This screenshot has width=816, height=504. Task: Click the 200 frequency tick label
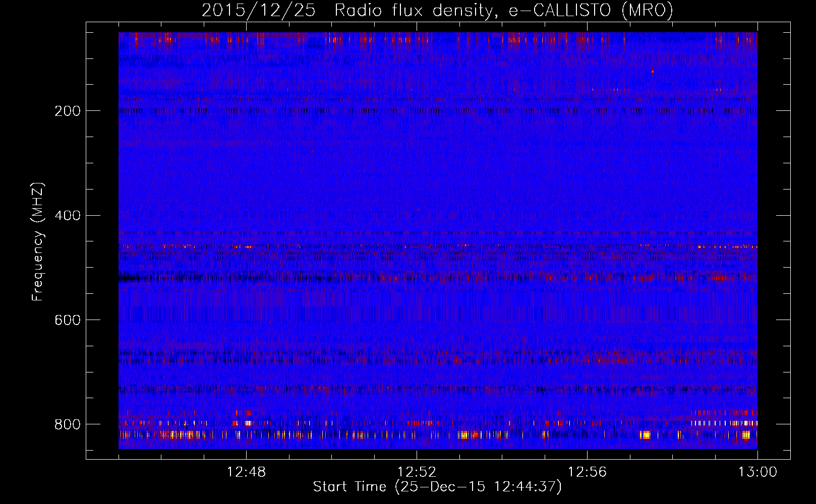click(67, 111)
